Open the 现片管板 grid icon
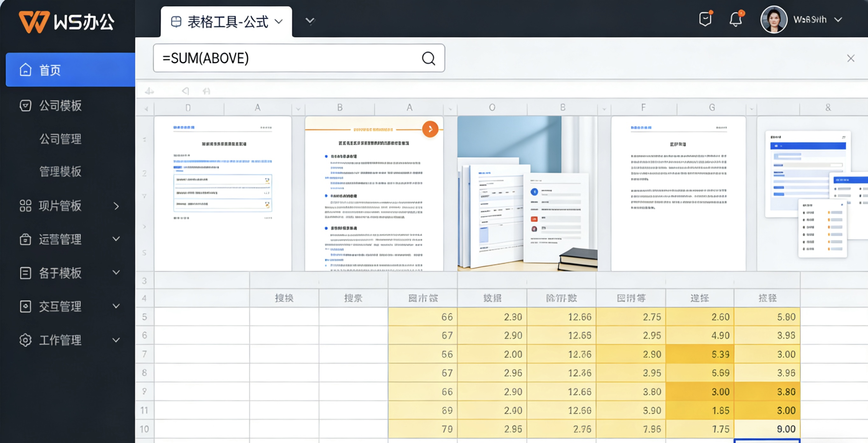The image size is (868, 443). 25,206
